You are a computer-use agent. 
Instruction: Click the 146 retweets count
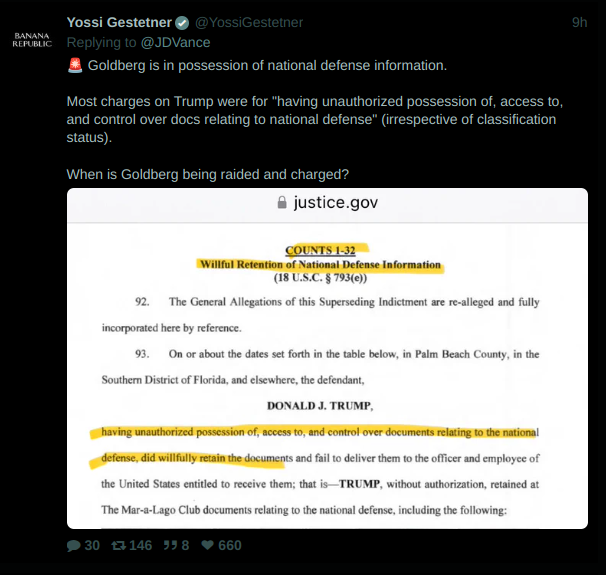tap(140, 545)
